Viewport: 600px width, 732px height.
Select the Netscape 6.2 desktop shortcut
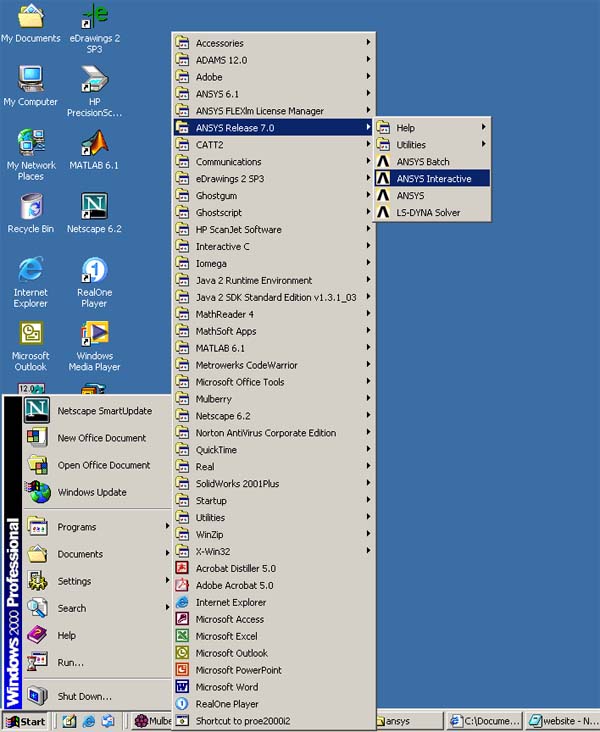94,213
